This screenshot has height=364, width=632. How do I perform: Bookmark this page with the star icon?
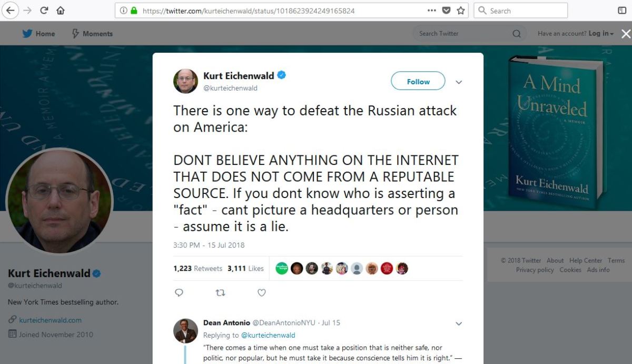461,10
